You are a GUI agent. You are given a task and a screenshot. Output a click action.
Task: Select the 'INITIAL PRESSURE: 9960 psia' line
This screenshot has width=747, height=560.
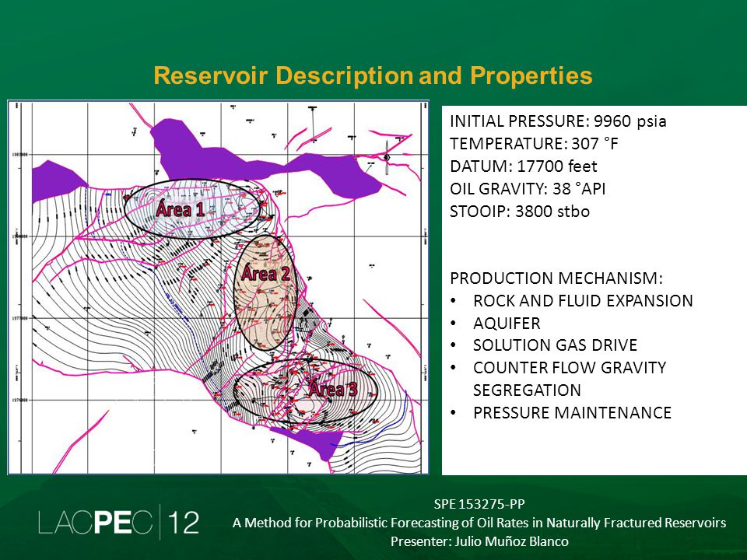click(x=558, y=121)
